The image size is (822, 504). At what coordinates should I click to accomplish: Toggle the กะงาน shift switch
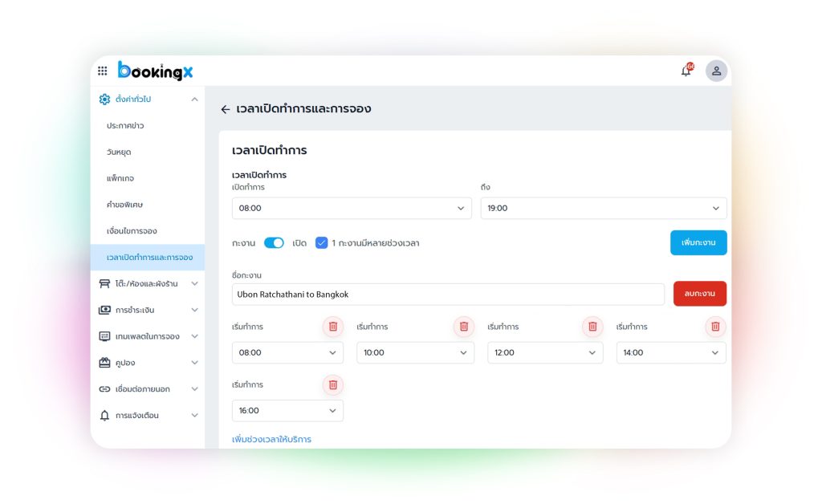274,242
